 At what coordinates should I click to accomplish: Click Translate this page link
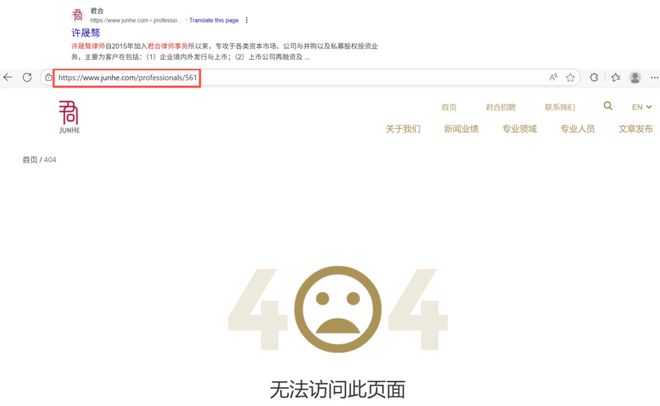point(214,20)
